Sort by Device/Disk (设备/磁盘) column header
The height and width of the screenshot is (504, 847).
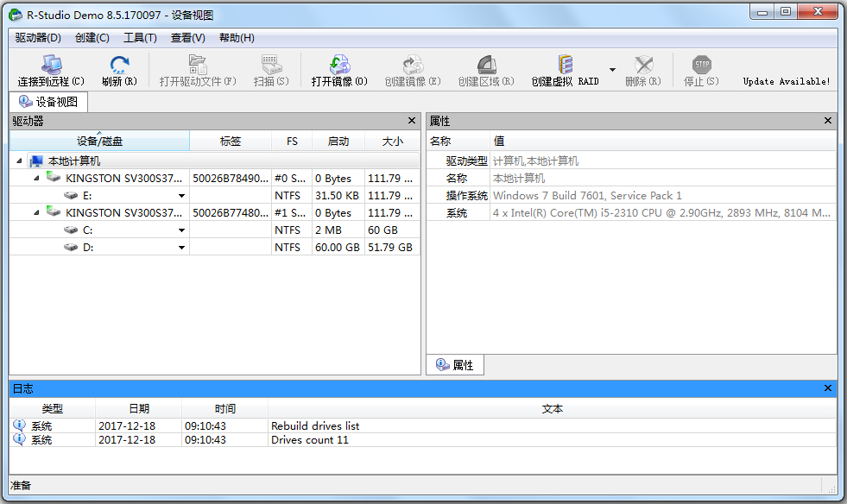99,141
